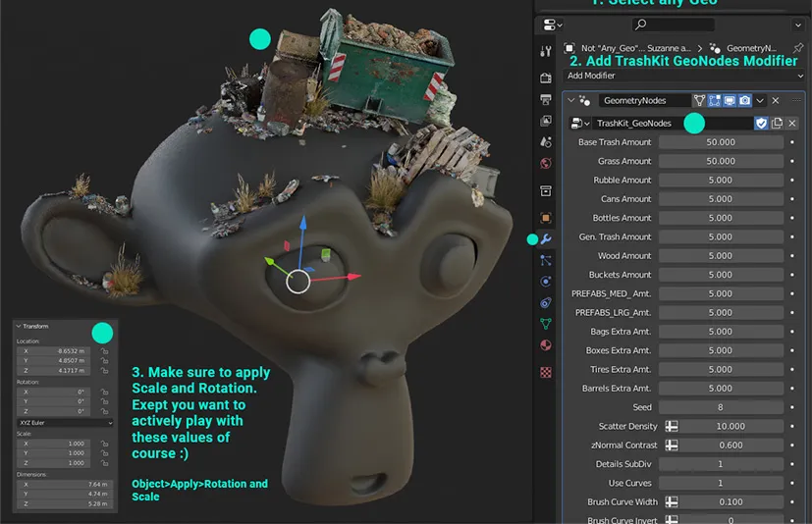Click the Seed value field showing 8
812x524 pixels.
[721, 407]
